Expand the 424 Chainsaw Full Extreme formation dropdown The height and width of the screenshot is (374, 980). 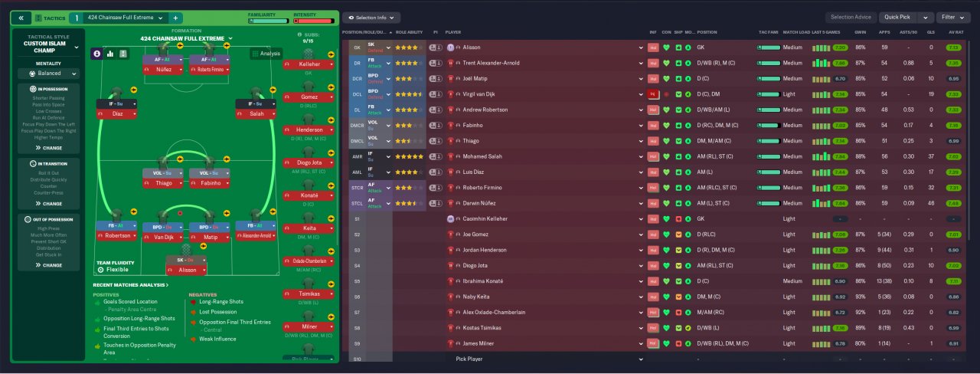(x=186, y=38)
